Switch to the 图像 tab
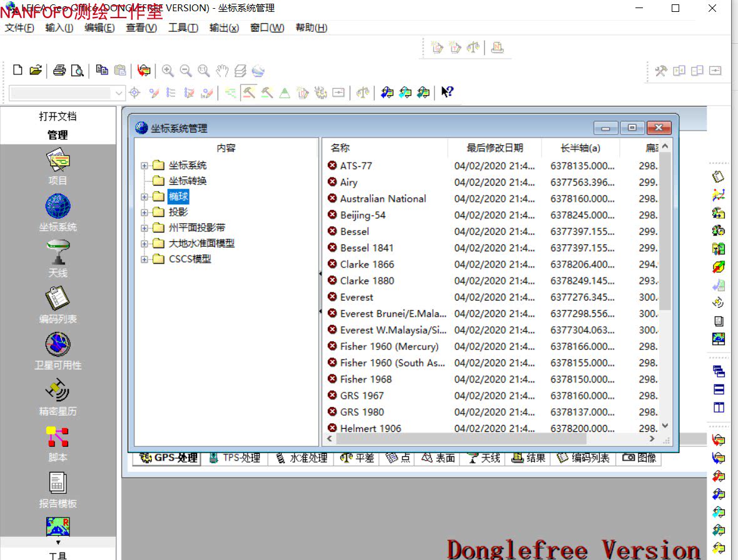Viewport: 738px width, 560px height. coord(639,458)
